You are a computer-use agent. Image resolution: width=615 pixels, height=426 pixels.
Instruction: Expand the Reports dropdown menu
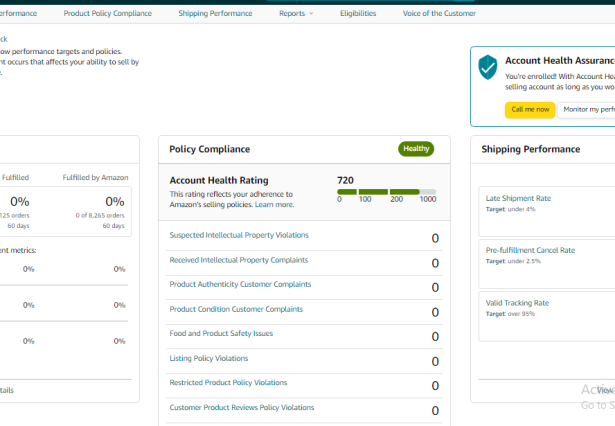click(295, 14)
